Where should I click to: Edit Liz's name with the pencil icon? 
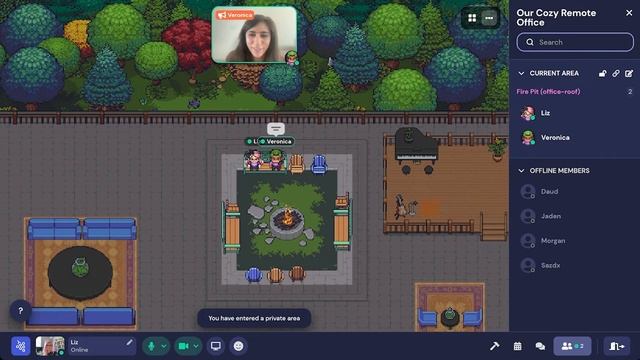[x=129, y=342]
